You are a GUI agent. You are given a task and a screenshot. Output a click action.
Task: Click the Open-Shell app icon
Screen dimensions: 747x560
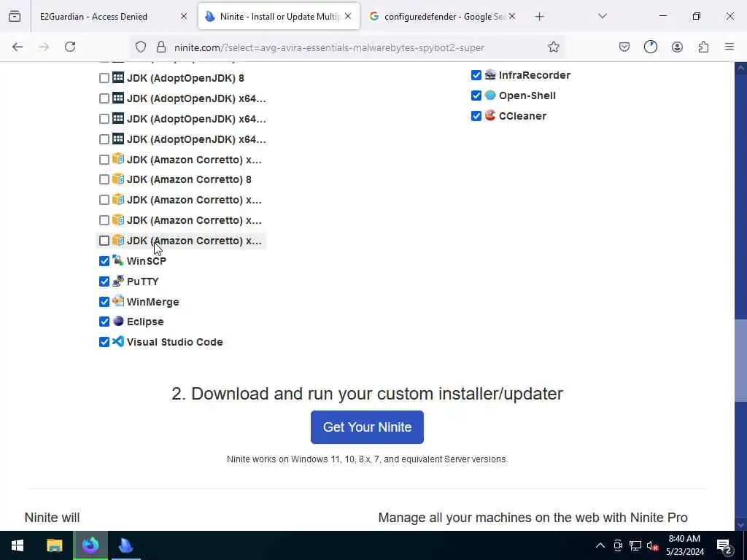pyautogui.click(x=490, y=96)
